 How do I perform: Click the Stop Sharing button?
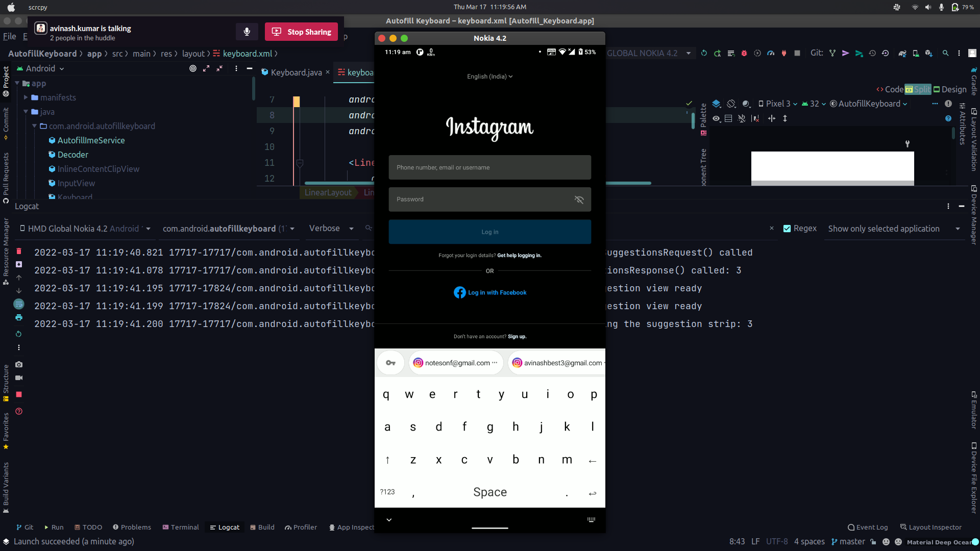point(301,32)
